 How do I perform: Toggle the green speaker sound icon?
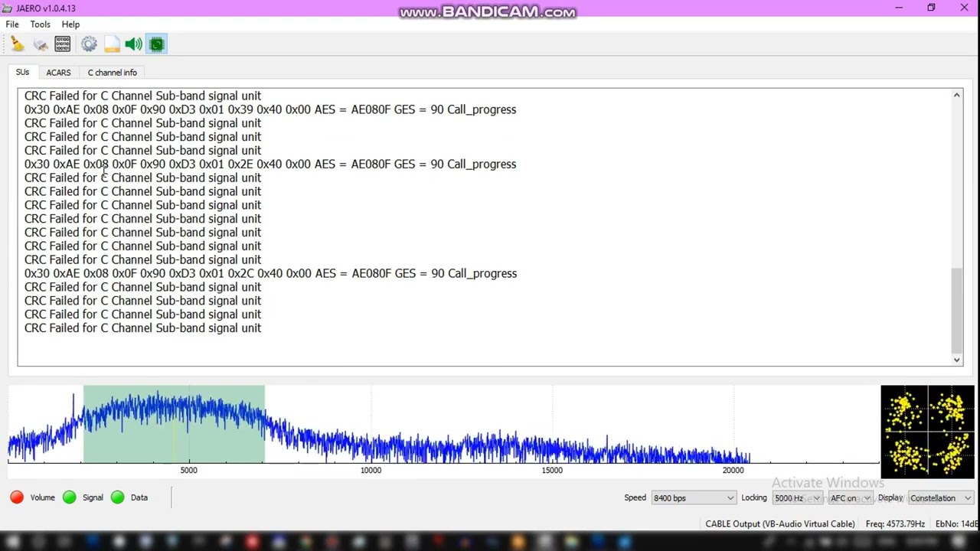click(x=134, y=44)
